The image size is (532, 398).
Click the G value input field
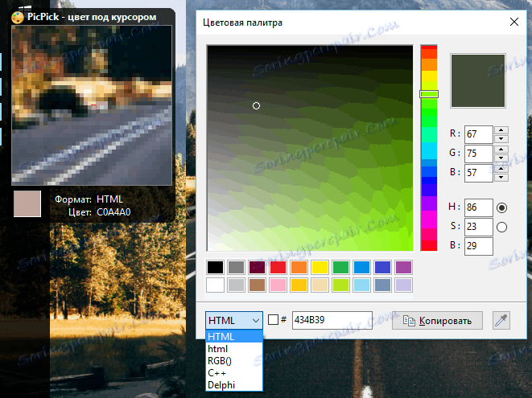pyautogui.click(x=478, y=154)
